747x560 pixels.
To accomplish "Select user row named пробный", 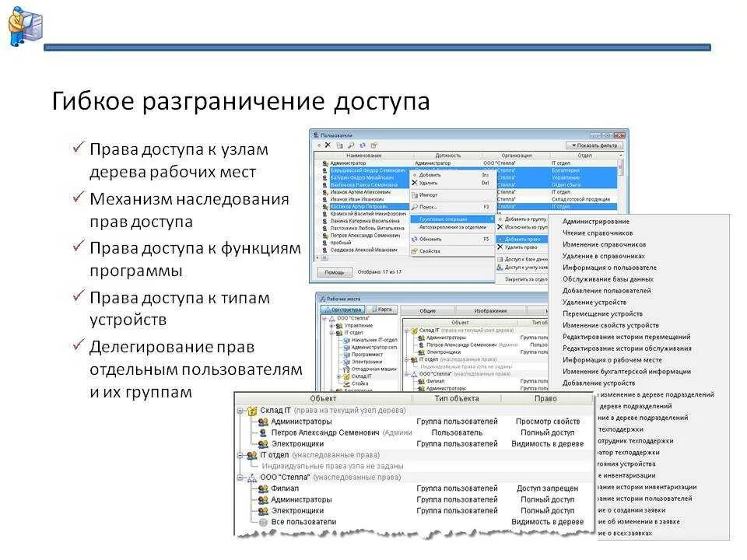I will [x=341, y=243].
